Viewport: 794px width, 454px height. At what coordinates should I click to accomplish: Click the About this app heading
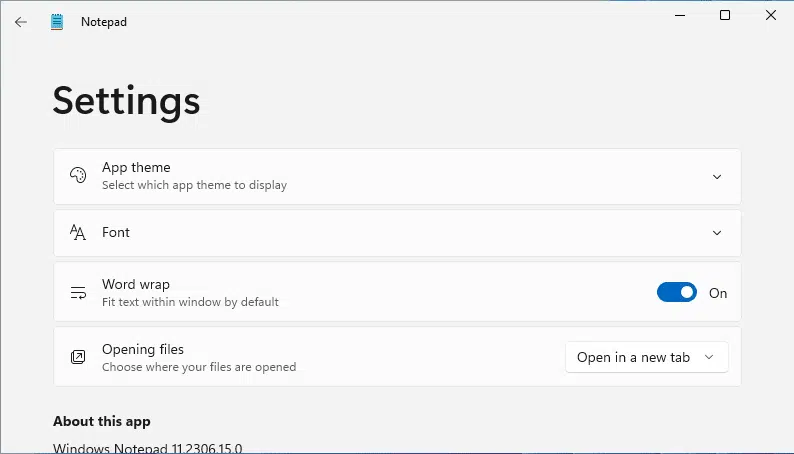tap(102, 421)
